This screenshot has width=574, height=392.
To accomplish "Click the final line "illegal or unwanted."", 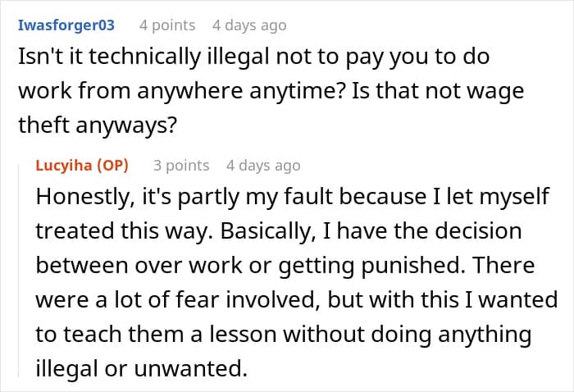I will (141, 368).
